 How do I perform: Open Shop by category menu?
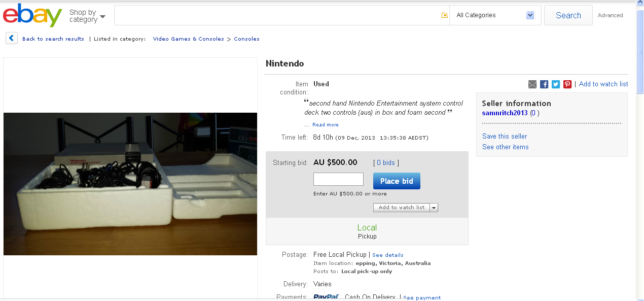point(87,16)
